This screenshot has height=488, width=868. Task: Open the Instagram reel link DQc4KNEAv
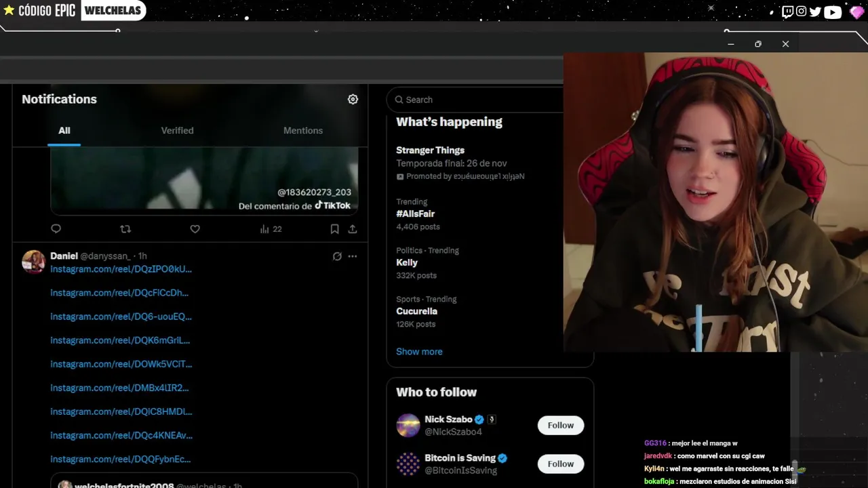pyautogui.click(x=121, y=435)
